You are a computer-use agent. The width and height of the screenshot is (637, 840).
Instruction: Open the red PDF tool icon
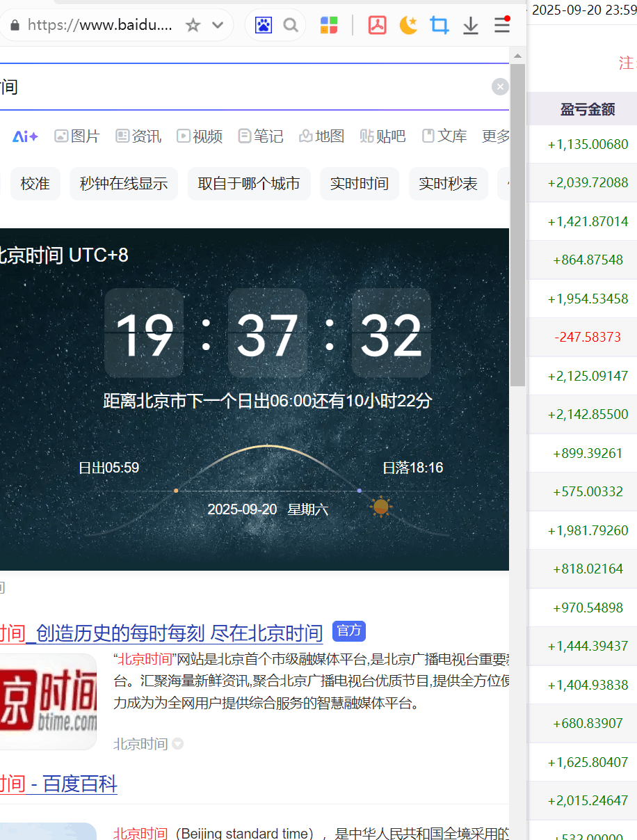pyautogui.click(x=377, y=26)
